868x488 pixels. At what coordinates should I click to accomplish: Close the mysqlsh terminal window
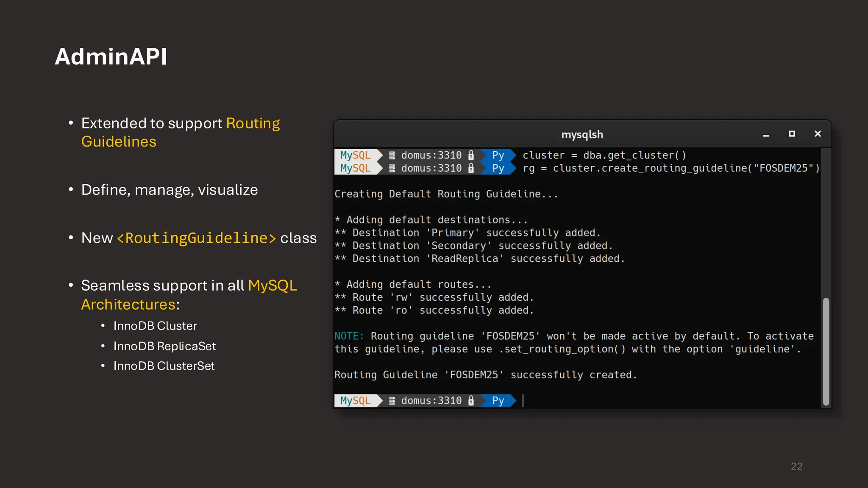click(818, 134)
